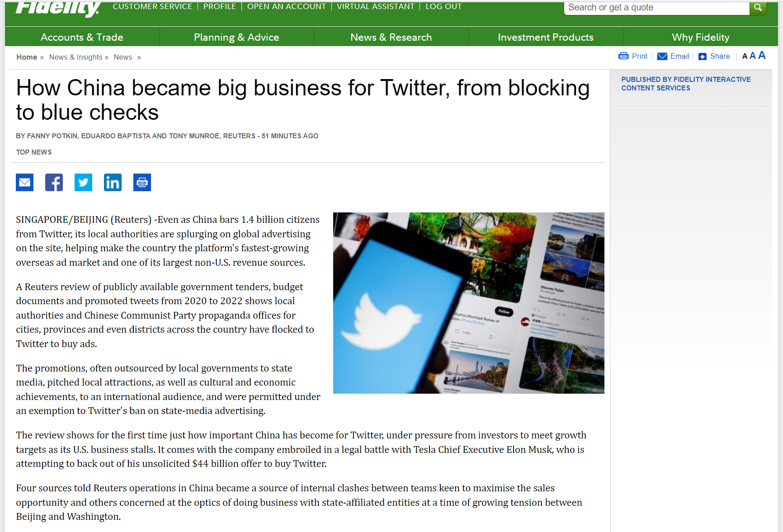Click the 'TOP NEWS' label
783x532 pixels.
(x=34, y=152)
